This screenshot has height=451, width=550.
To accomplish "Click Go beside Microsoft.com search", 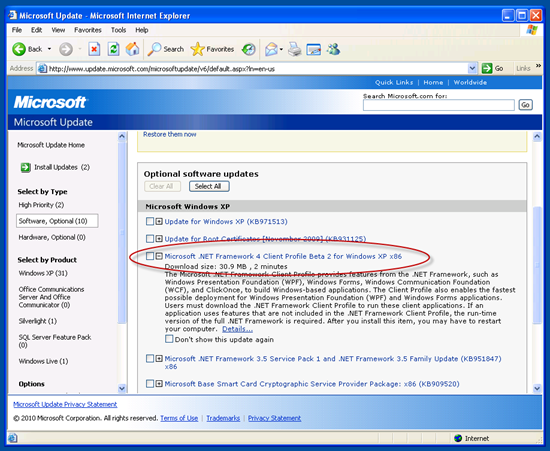I will pos(525,105).
